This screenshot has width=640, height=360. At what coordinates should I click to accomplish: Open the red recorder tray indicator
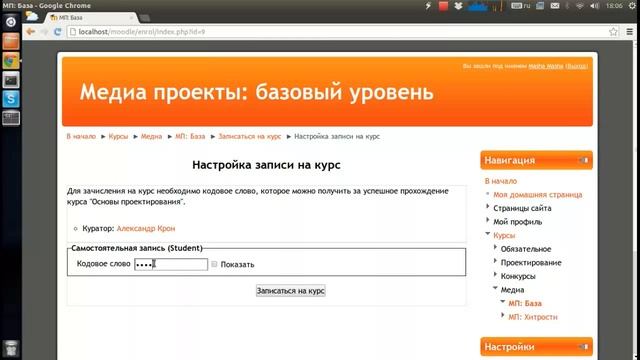pos(443,6)
